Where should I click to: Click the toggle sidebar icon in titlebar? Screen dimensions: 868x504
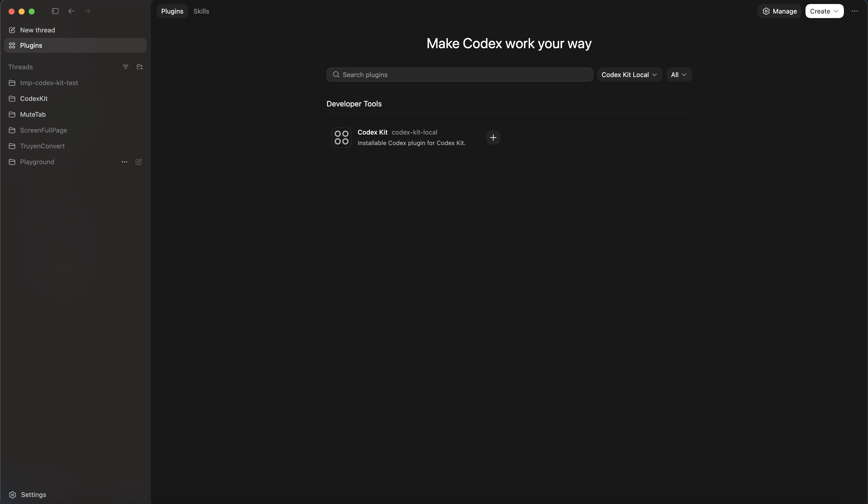pos(55,11)
